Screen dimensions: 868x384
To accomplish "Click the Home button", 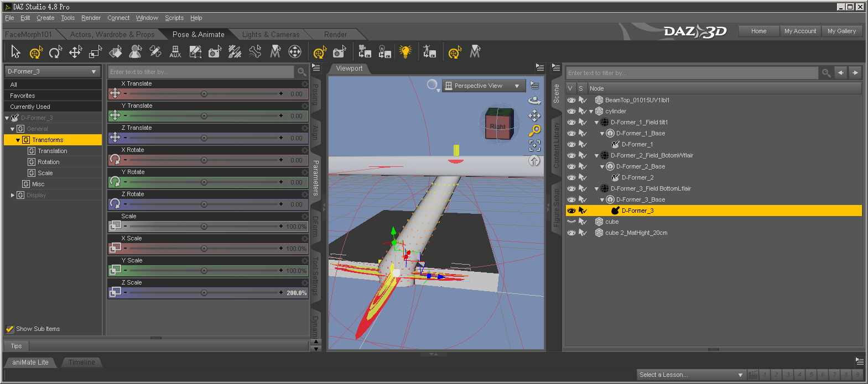I will point(759,31).
